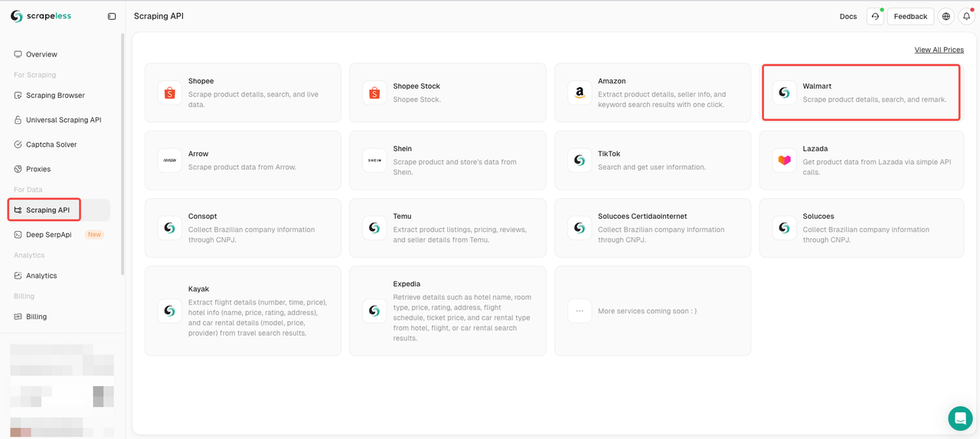
Task: Click the Captcha Solver check icon
Action: pyautogui.click(x=18, y=145)
